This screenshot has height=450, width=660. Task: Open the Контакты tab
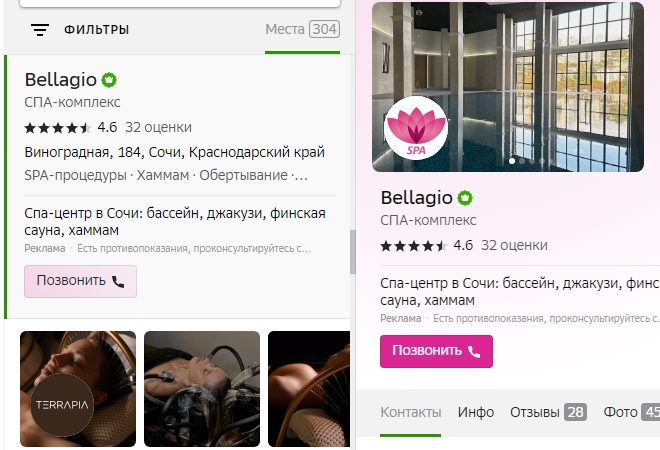pyautogui.click(x=410, y=412)
